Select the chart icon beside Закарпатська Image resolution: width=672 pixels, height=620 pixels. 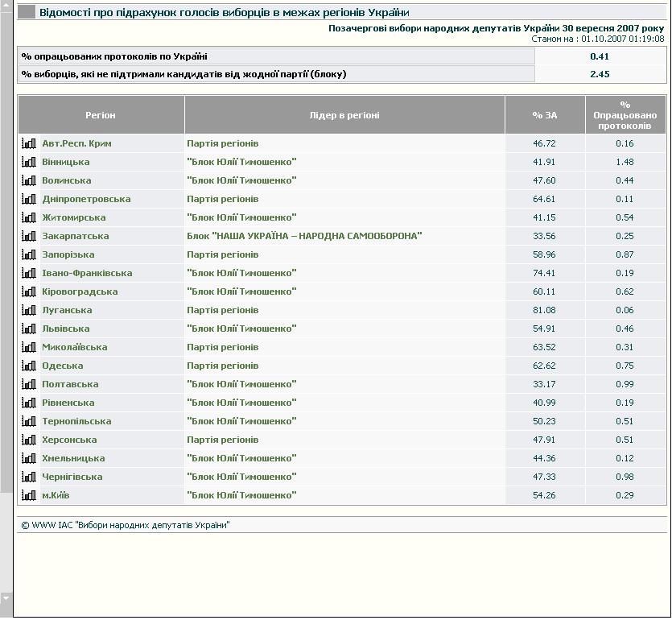29,236
